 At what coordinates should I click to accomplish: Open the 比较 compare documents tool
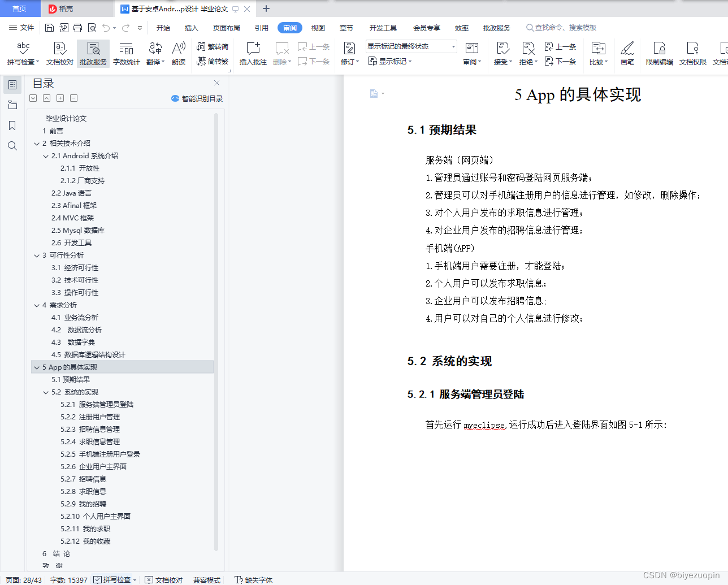coord(598,54)
